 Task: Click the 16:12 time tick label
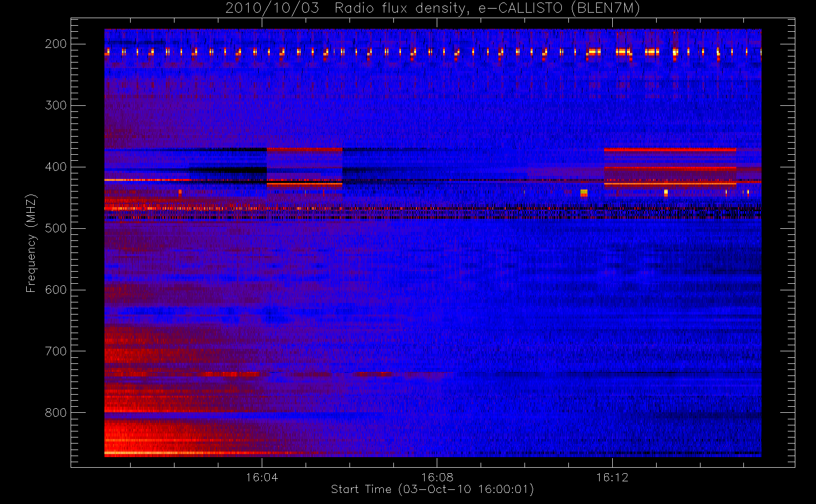pyautogui.click(x=612, y=477)
